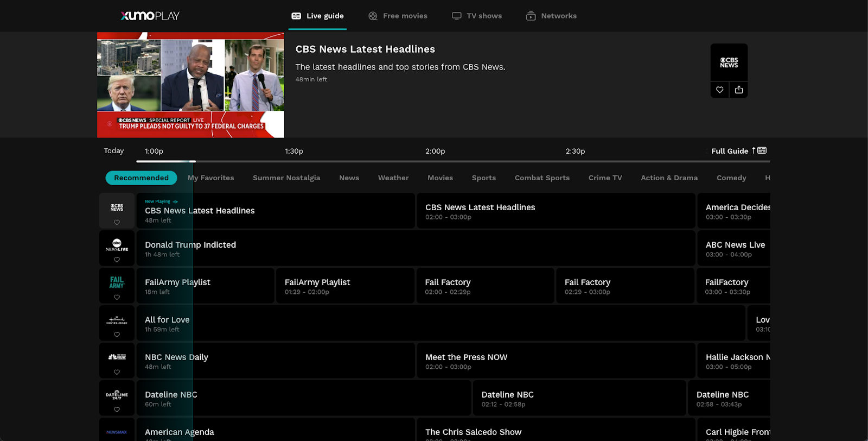Select the ABC News Live channel logo
Viewport: 868px width, 441px height.
(117, 245)
